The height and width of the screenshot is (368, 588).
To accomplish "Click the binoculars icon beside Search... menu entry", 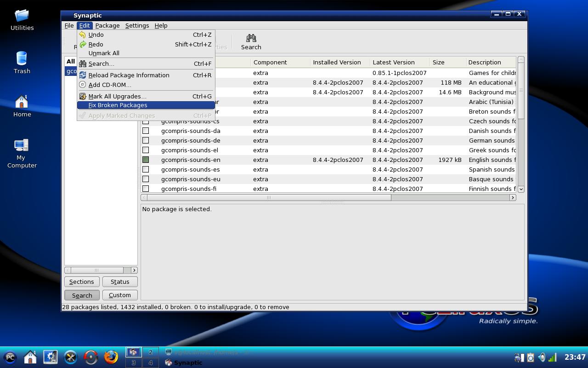I will 83,63.
